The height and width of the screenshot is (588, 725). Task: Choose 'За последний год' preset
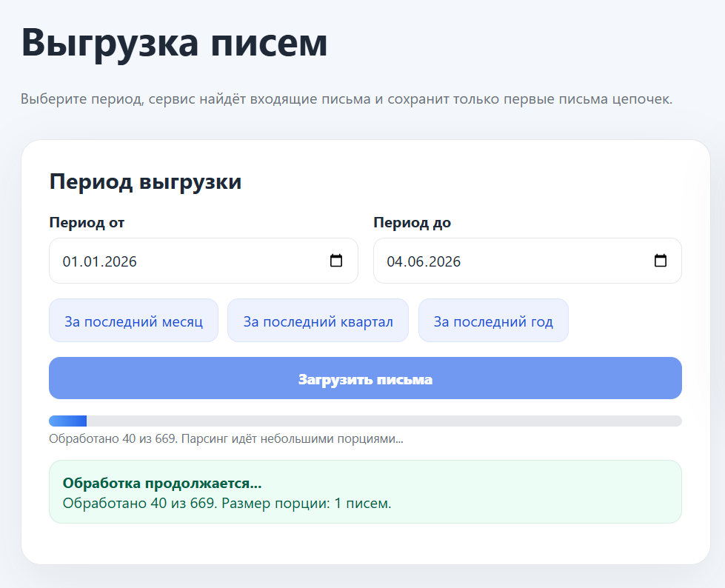493,321
